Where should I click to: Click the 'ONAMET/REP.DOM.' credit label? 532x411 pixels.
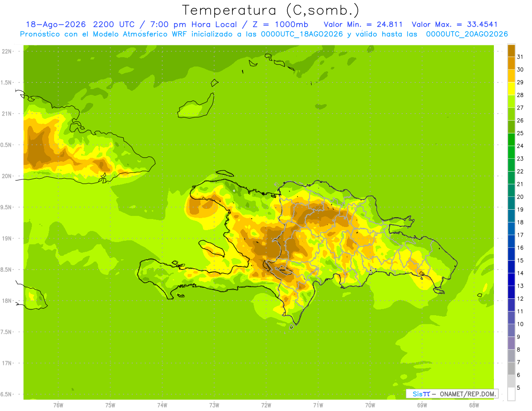[467, 394]
